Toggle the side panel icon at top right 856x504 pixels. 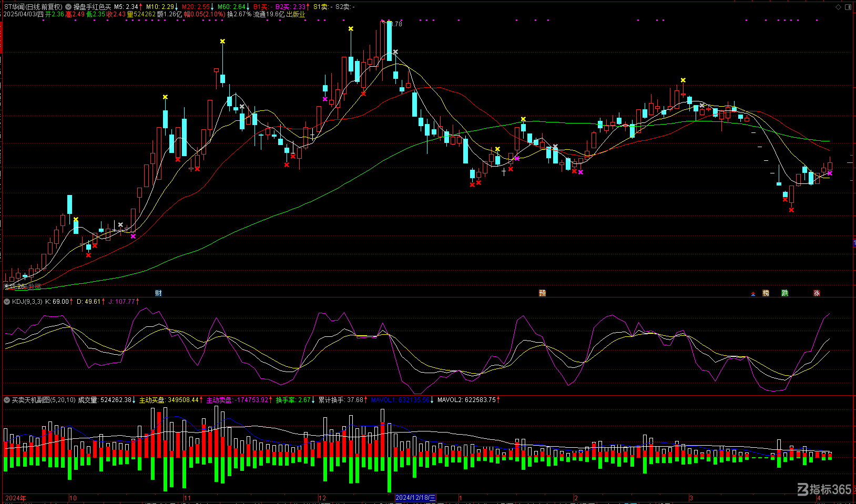(x=848, y=7)
